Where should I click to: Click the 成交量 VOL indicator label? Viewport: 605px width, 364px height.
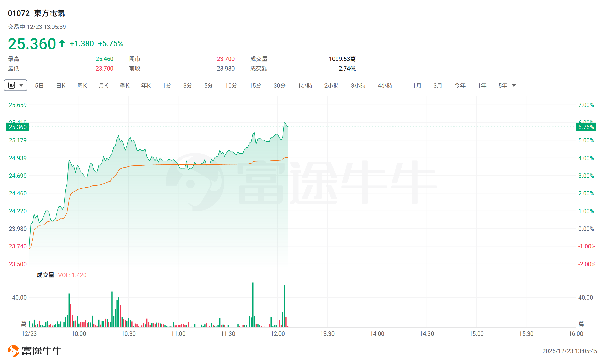click(x=62, y=275)
